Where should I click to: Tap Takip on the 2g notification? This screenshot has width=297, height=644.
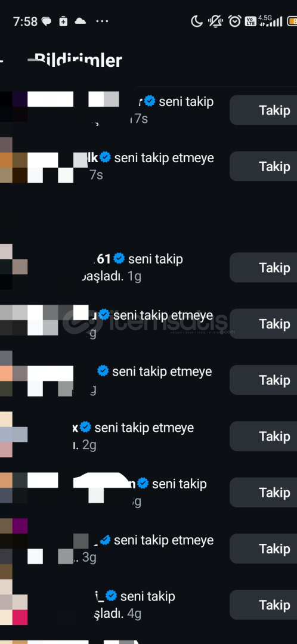click(264, 436)
